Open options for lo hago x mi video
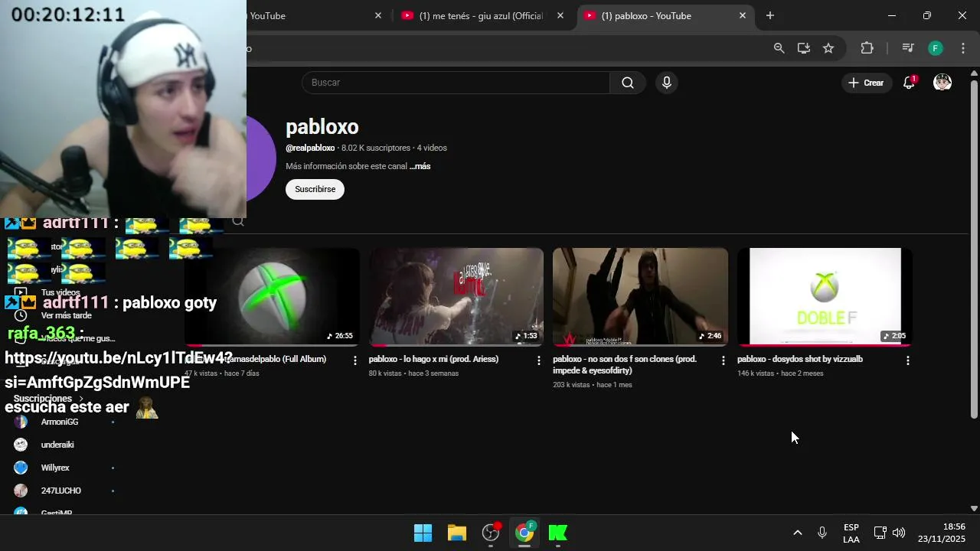Screen dimensions: 980x551 click(538, 360)
